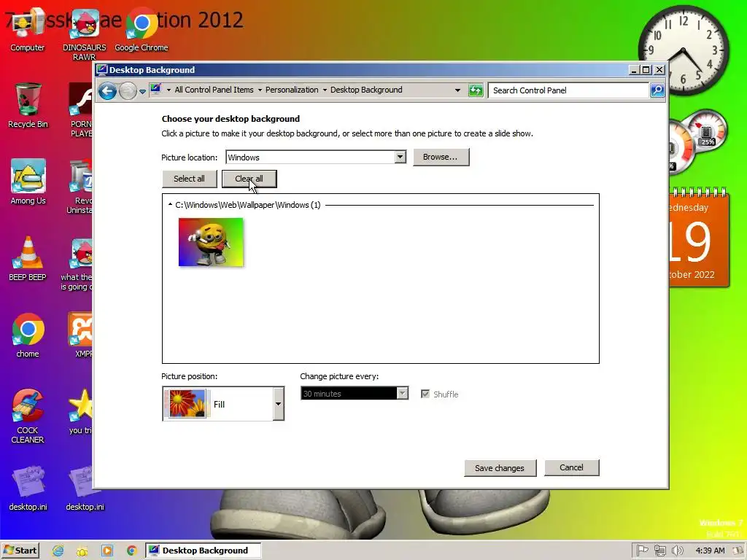Go back with the blue arrow button
Screen dimensions: 747x560
(108, 90)
